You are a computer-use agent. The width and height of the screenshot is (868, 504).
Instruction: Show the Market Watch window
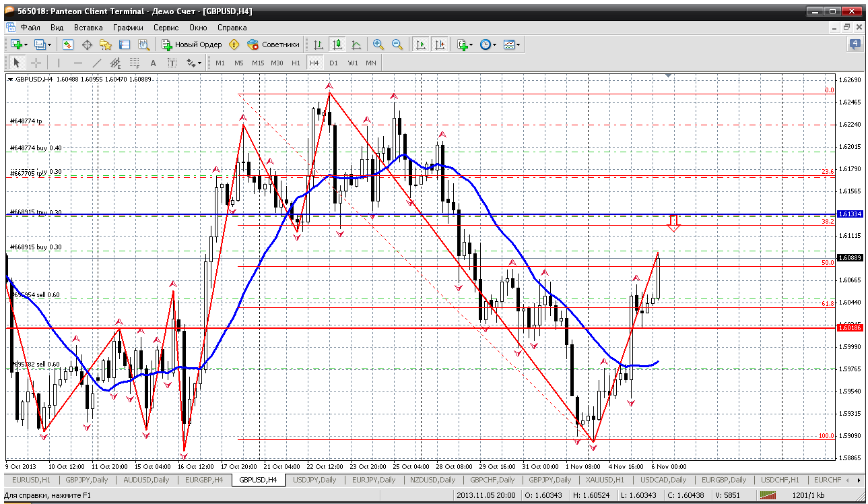click(68, 44)
